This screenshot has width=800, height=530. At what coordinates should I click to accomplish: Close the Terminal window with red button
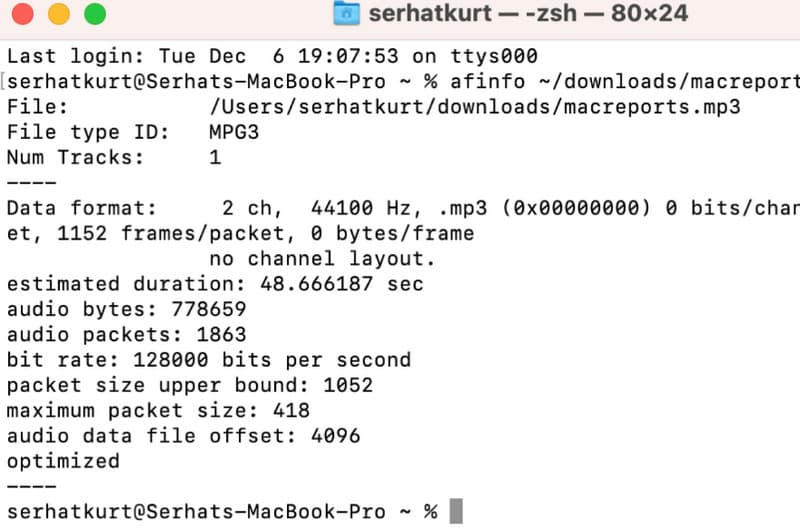click(24, 14)
